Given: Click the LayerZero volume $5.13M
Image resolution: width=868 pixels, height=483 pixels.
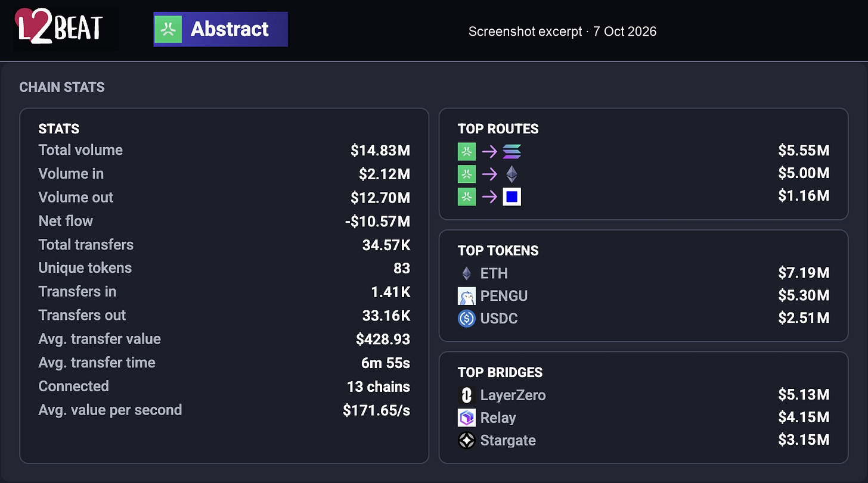Looking at the screenshot, I should [x=804, y=395].
